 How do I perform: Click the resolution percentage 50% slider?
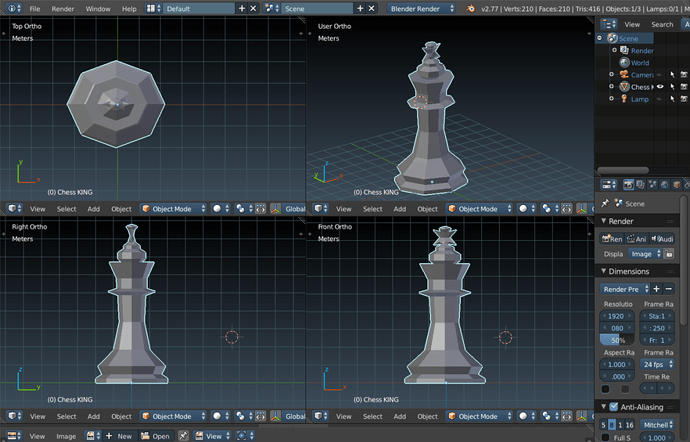point(619,340)
